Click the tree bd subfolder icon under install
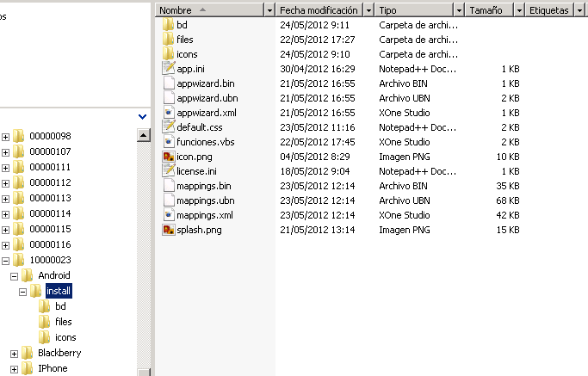 point(44,306)
